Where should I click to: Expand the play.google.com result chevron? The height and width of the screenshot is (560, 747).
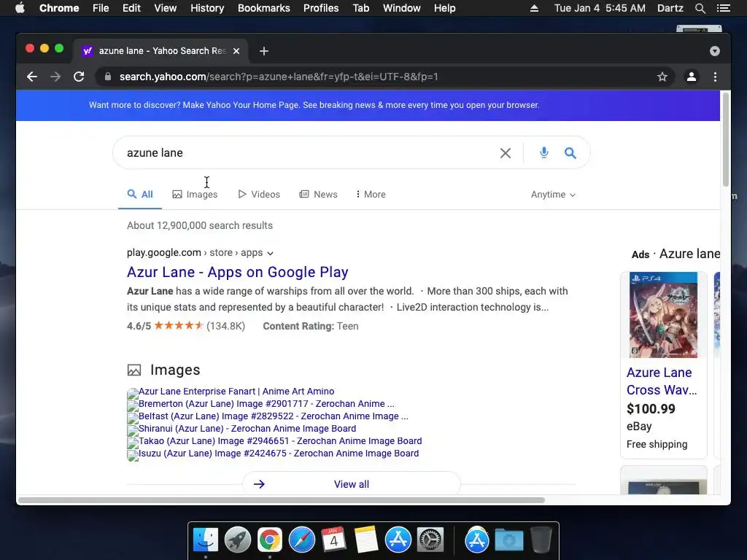coord(270,253)
